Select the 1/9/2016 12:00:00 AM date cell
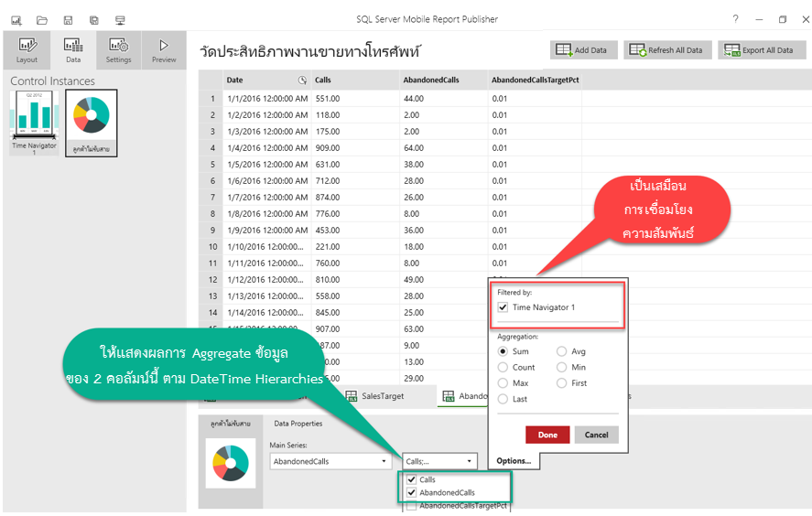Image resolution: width=812 pixels, height=516 pixels. [x=267, y=231]
